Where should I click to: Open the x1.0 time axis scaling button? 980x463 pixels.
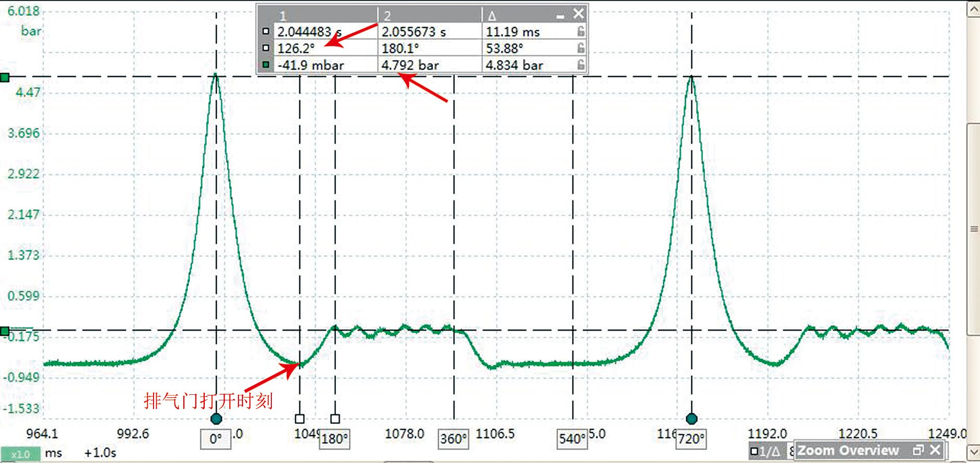click(x=20, y=454)
